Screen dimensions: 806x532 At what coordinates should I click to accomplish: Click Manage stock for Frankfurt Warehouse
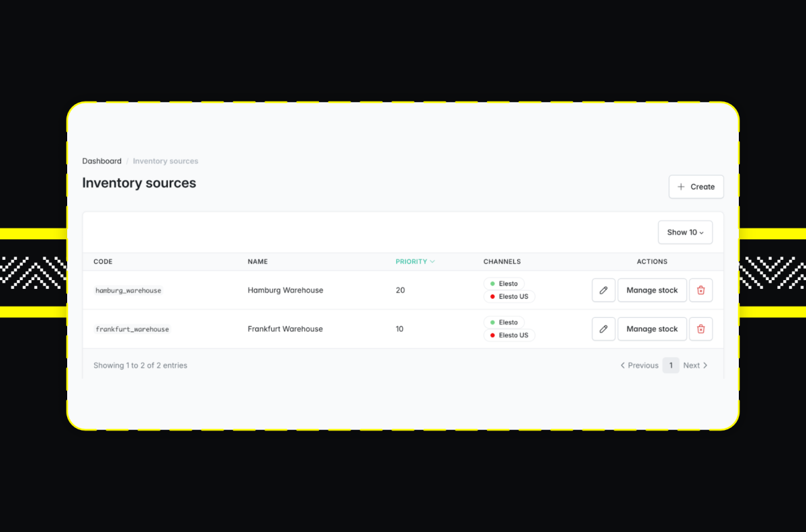[652, 328]
